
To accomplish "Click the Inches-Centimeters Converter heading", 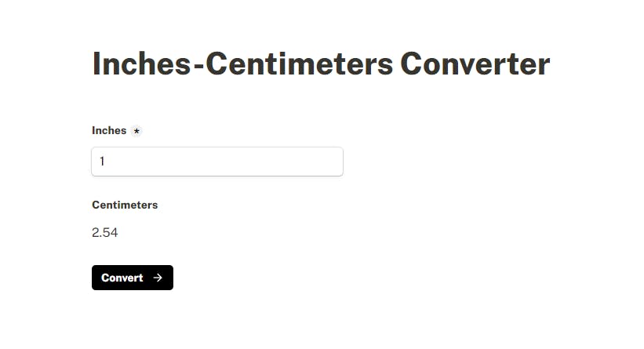I will pos(321,64).
